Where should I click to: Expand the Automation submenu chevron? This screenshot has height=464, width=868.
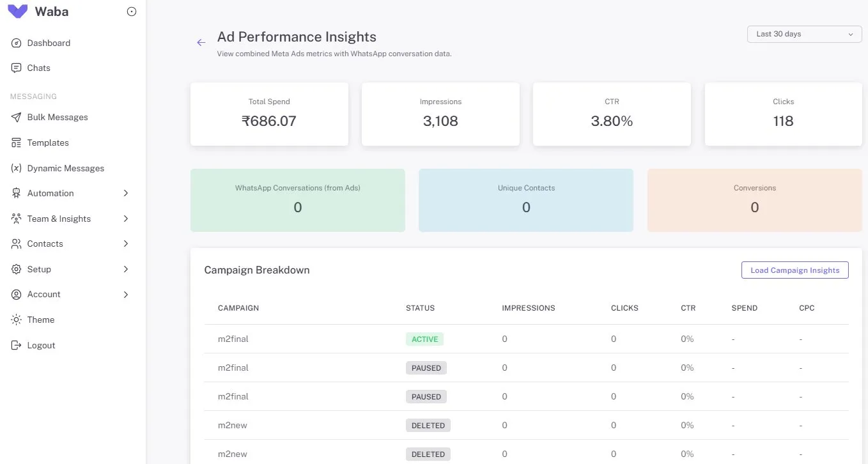pos(126,194)
